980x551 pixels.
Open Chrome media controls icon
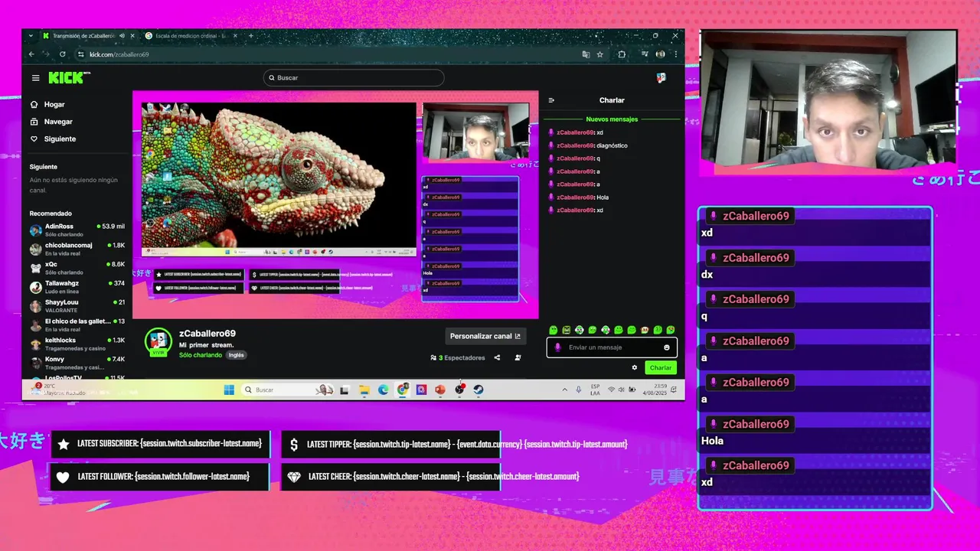645,54
